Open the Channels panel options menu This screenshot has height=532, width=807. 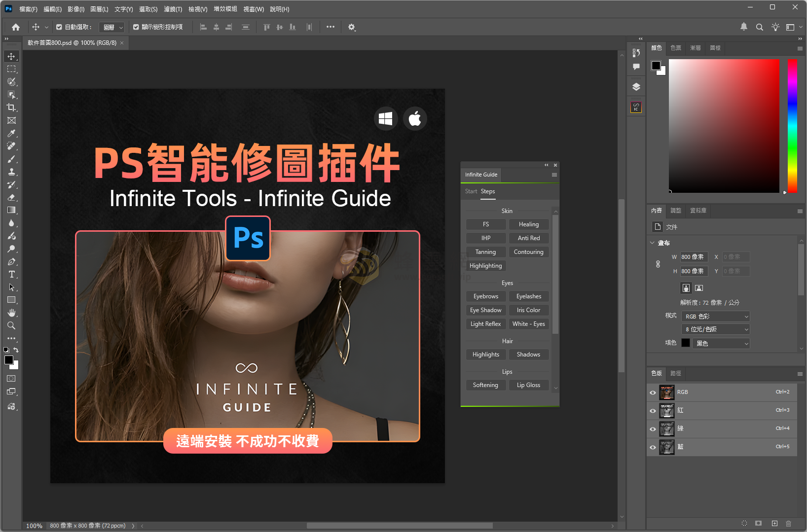[800, 374]
